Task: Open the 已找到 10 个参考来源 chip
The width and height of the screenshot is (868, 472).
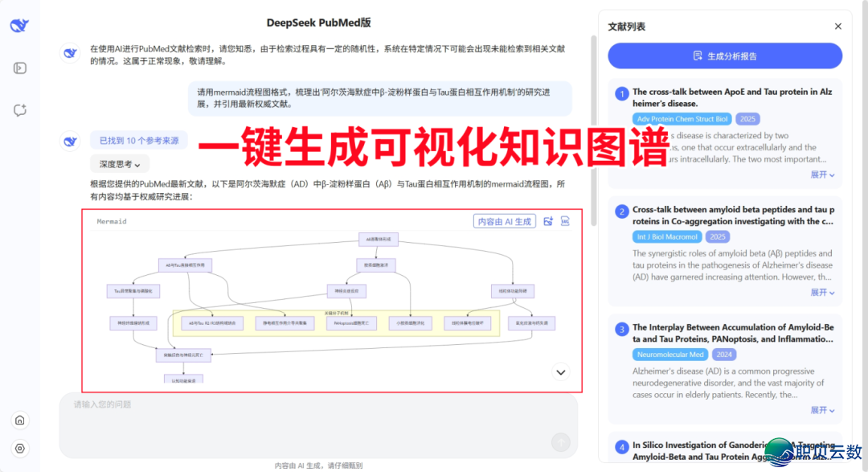Action: tap(138, 140)
